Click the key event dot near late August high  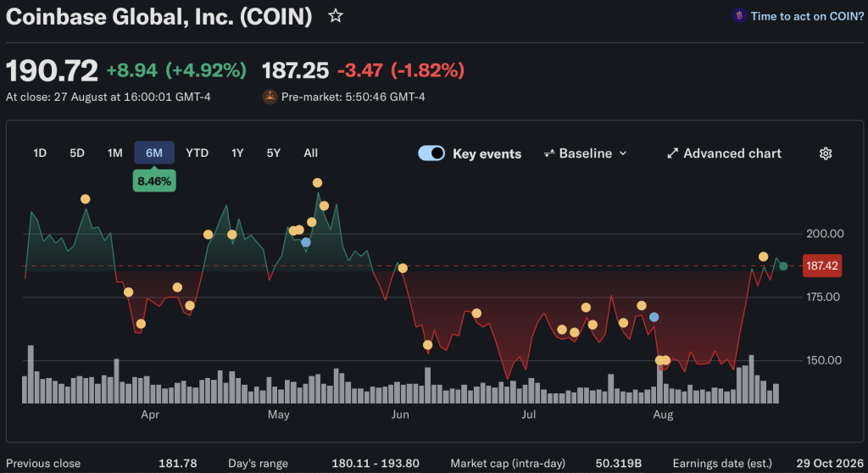764,257
